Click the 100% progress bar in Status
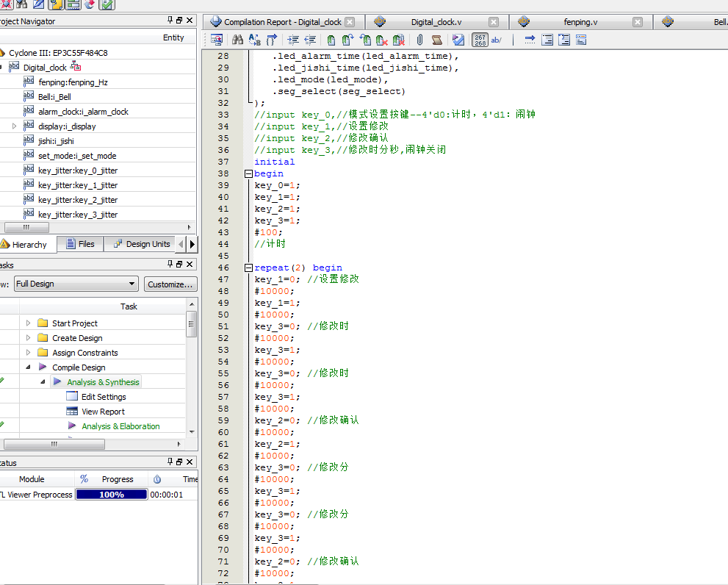The image size is (728, 585). (x=112, y=495)
